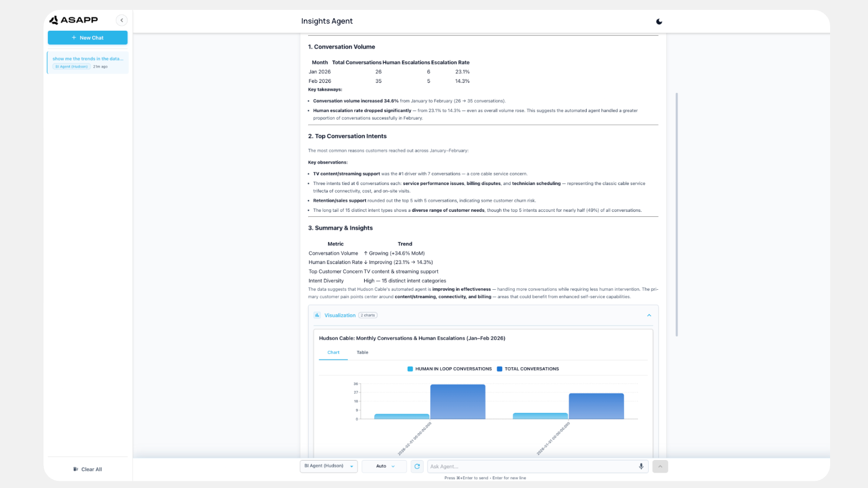Collapse the sidebar with chevron button
The width and height of the screenshot is (868, 488).
point(122,20)
